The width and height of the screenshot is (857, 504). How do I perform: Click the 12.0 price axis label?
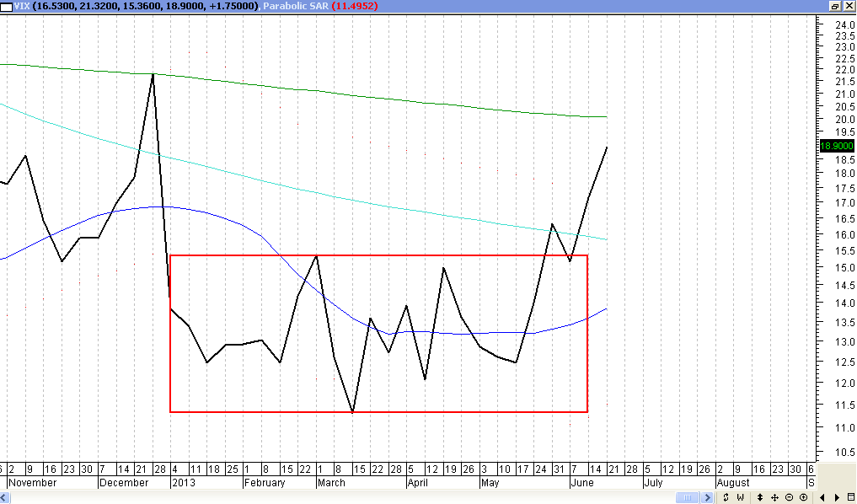pyautogui.click(x=844, y=382)
